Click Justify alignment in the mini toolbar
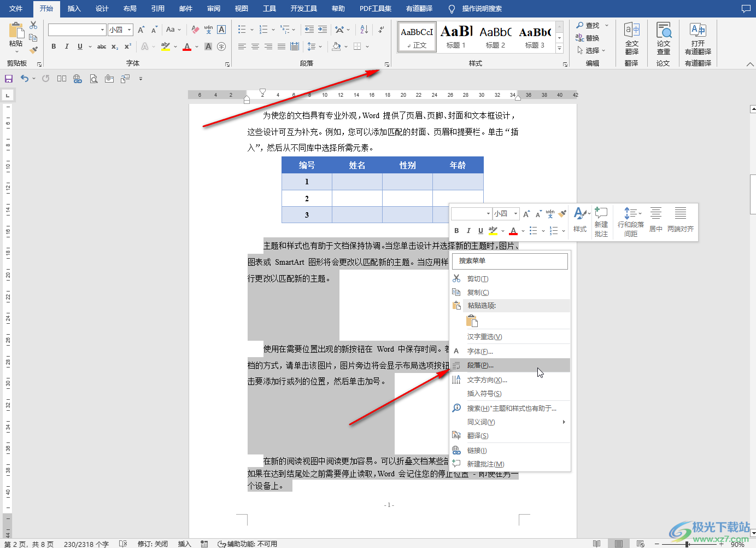 click(681, 220)
